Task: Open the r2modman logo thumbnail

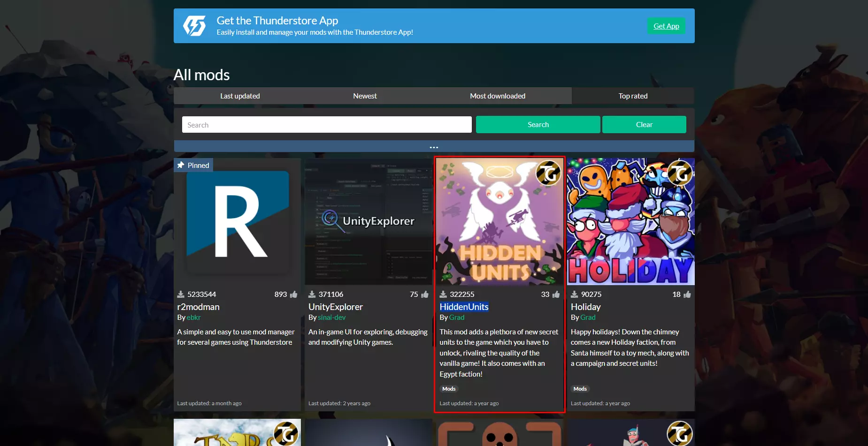Action: [x=238, y=222]
